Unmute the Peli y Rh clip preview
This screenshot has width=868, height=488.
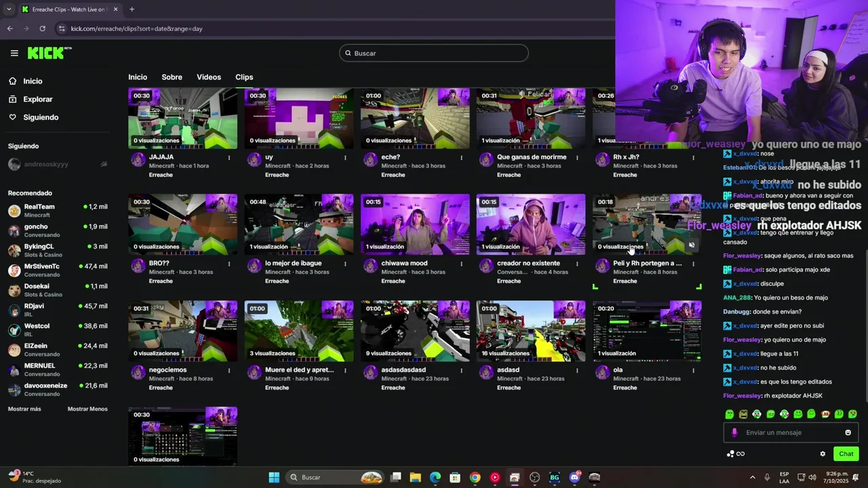(x=692, y=245)
